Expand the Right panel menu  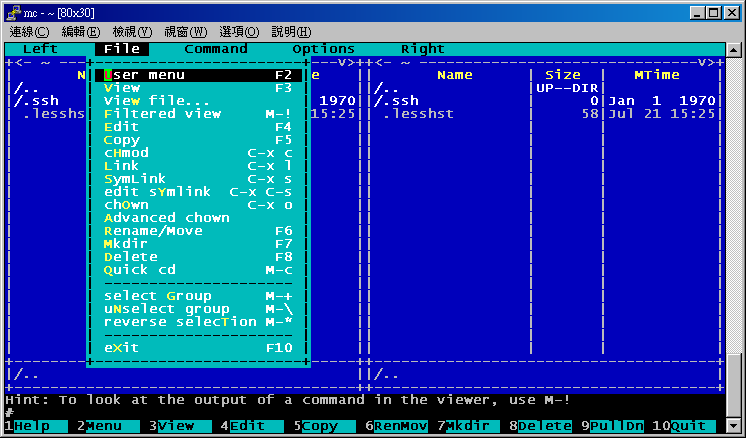tap(422, 49)
